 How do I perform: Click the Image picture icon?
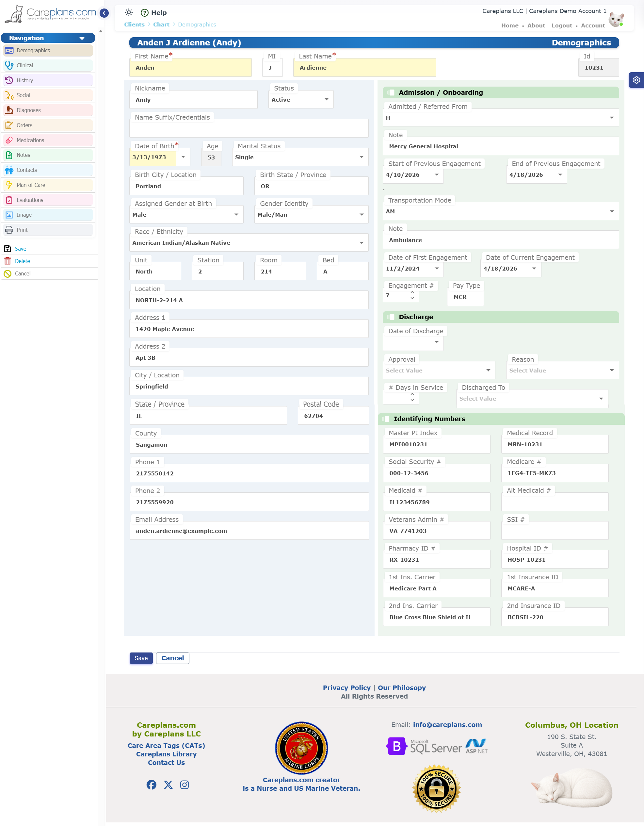tap(9, 215)
